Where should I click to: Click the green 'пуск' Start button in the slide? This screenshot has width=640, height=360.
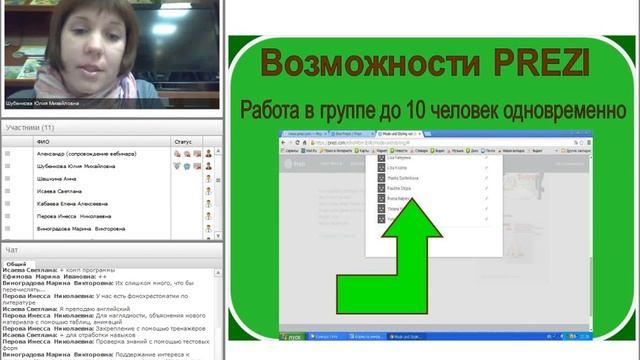(x=292, y=337)
